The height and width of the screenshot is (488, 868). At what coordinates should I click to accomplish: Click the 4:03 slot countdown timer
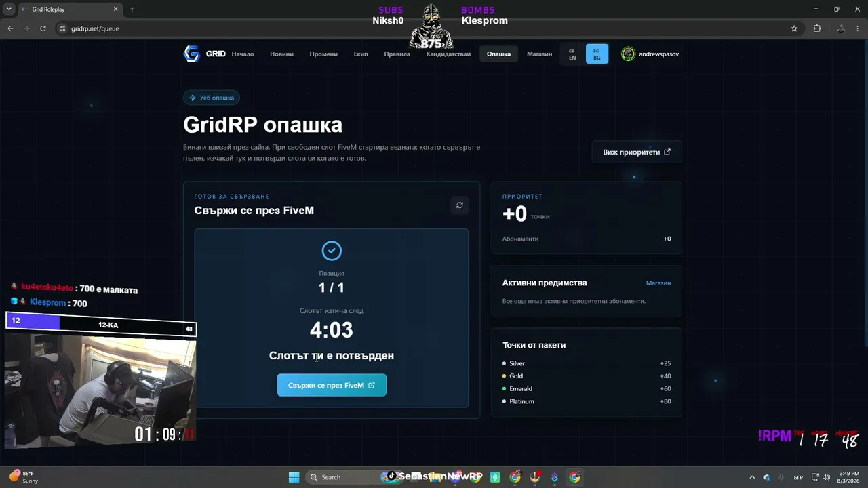point(332,330)
